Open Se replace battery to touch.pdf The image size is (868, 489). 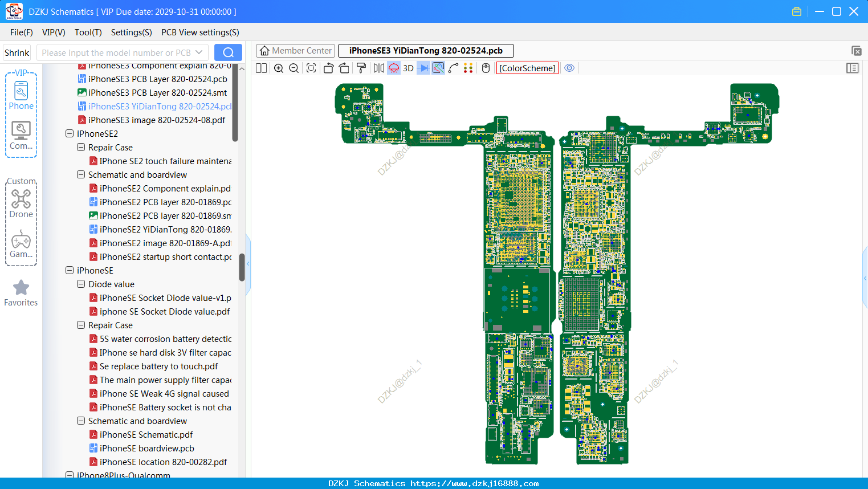(x=153, y=366)
